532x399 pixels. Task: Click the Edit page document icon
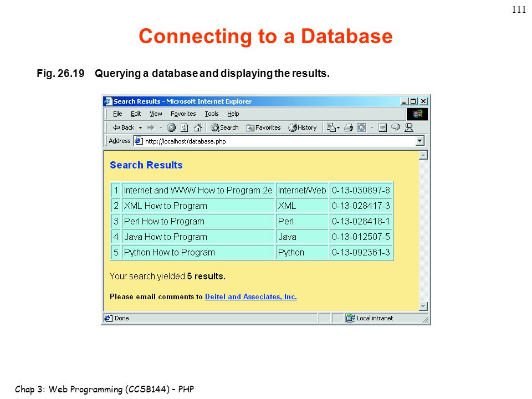(x=382, y=127)
